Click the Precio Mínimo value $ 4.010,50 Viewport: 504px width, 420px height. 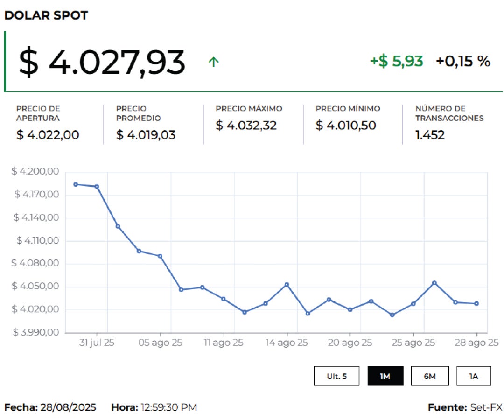pos(345,126)
